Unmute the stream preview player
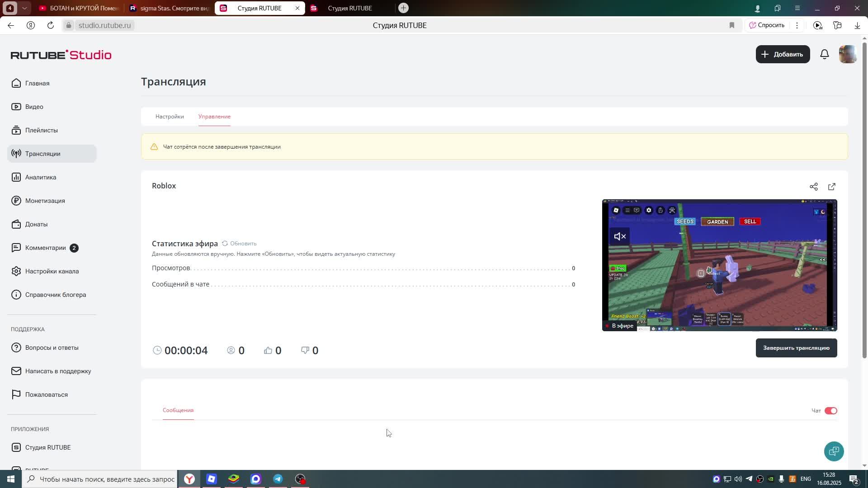 point(619,236)
